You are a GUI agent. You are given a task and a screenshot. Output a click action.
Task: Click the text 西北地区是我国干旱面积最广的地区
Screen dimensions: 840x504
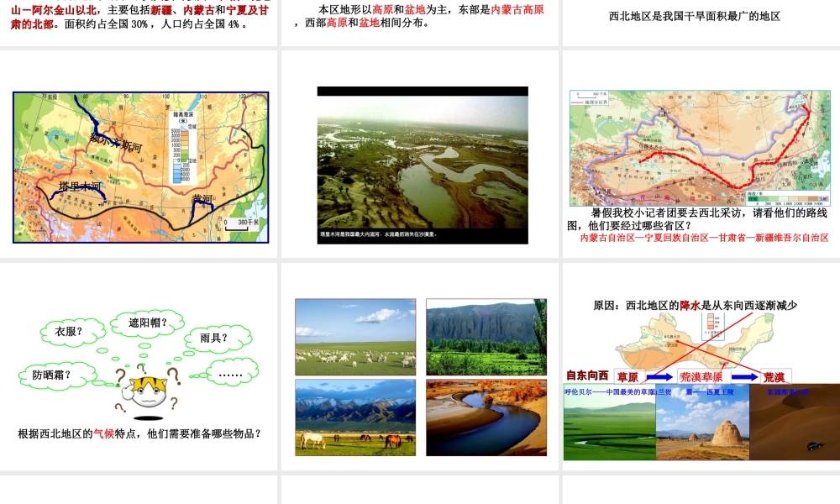pos(695,17)
